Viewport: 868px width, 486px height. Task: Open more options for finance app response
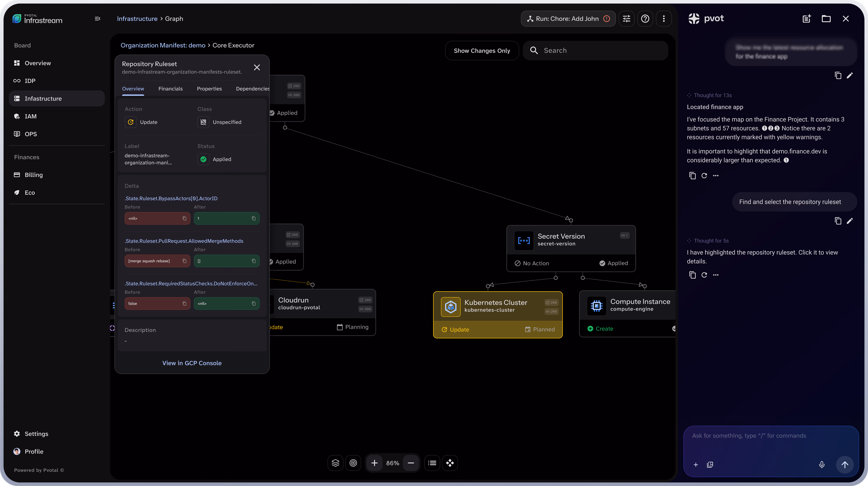(x=716, y=176)
